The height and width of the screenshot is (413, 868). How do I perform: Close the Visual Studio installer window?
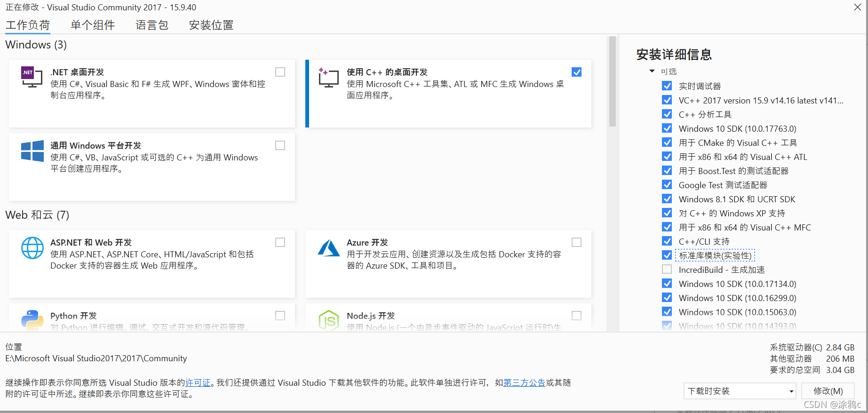[x=858, y=7]
